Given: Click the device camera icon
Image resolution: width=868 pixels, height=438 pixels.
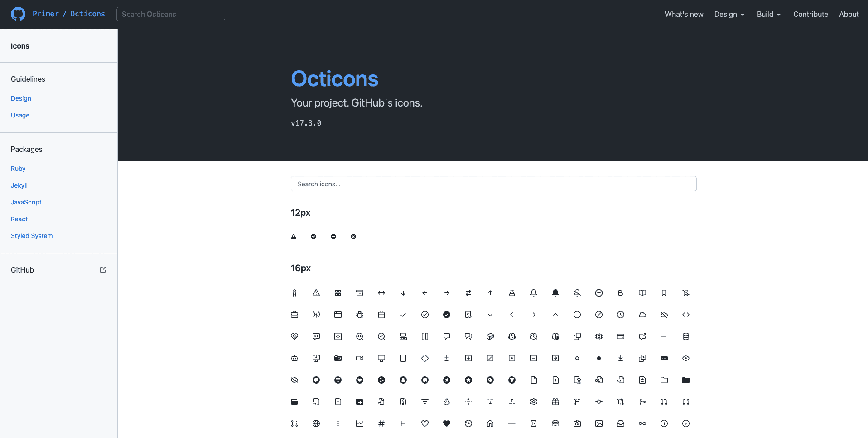Looking at the screenshot, I should tap(338, 358).
